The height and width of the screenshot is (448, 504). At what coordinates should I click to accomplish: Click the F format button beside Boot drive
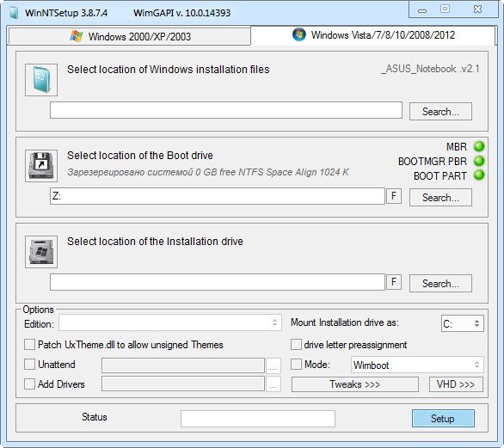(394, 196)
